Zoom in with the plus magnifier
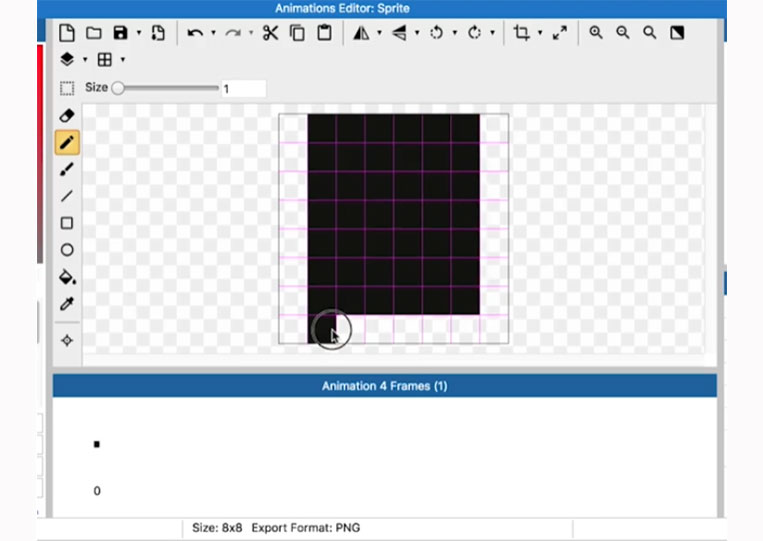The height and width of the screenshot is (541, 763). [x=596, y=33]
